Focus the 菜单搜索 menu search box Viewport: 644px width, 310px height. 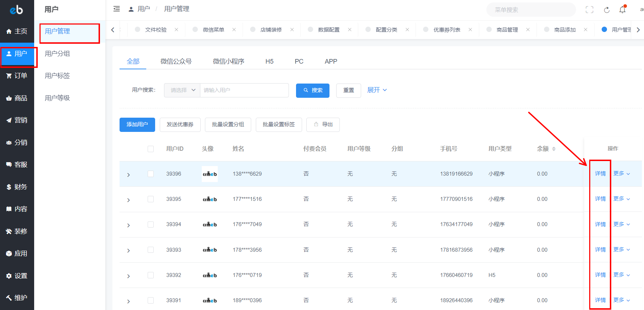(531, 10)
